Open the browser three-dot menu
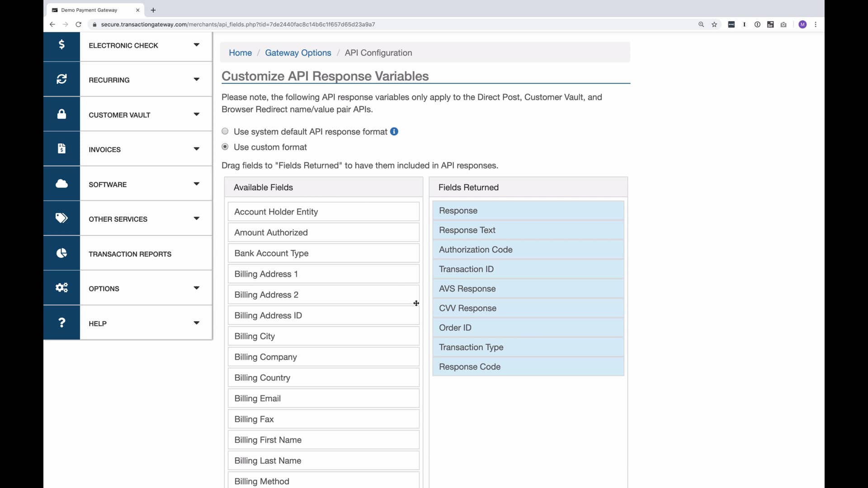The image size is (868, 488). point(816,24)
